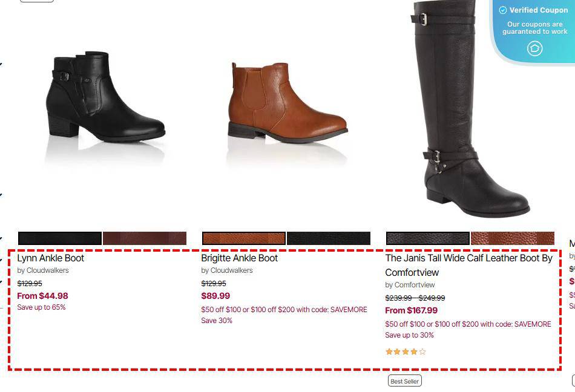
Task: Pick brown leather swatch for Janis Tall Boot
Action: pos(513,238)
